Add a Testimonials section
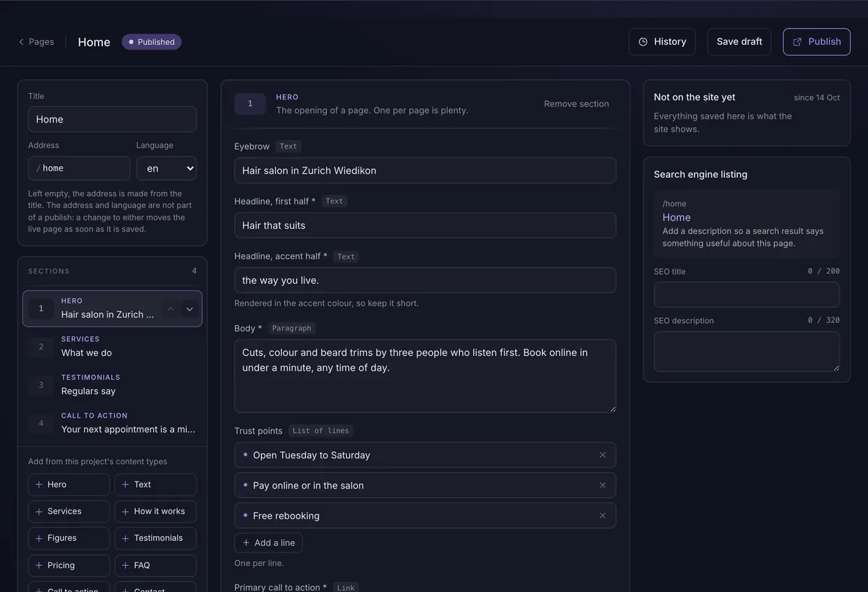 (155, 538)
